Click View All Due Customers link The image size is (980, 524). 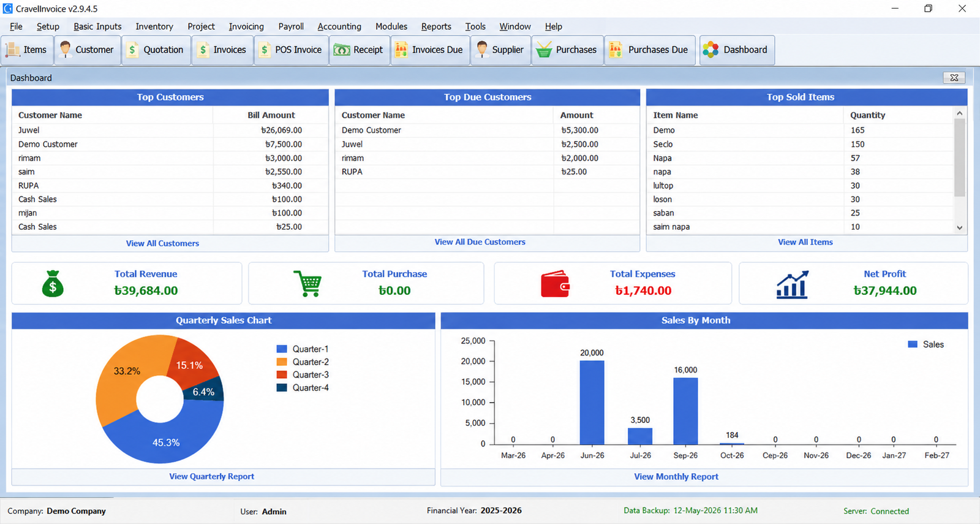point(480,242)
